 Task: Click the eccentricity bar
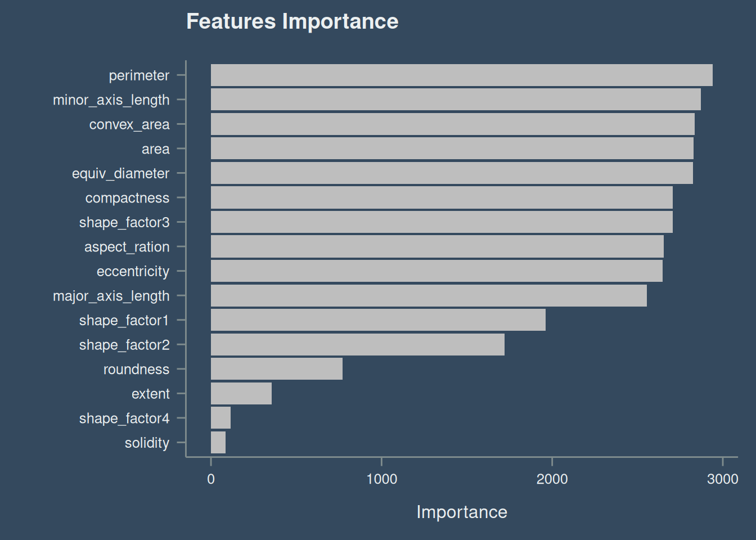tap(436, 271)
